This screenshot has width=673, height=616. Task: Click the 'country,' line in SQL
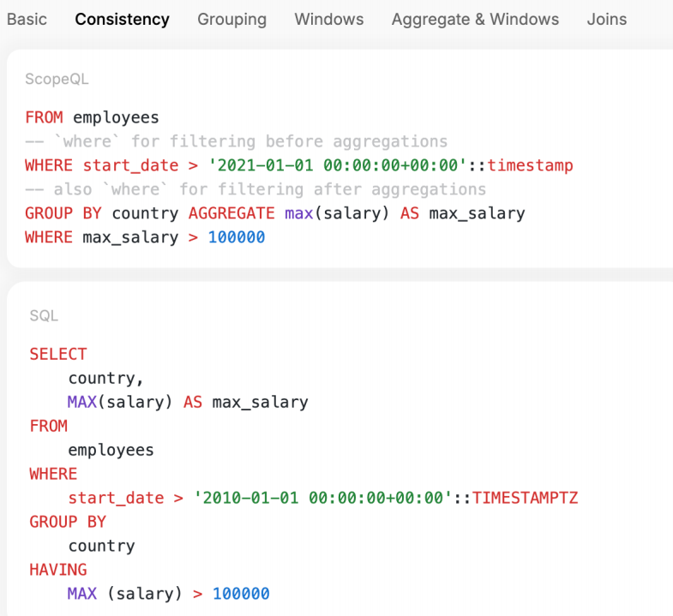(x=105, y=379)
